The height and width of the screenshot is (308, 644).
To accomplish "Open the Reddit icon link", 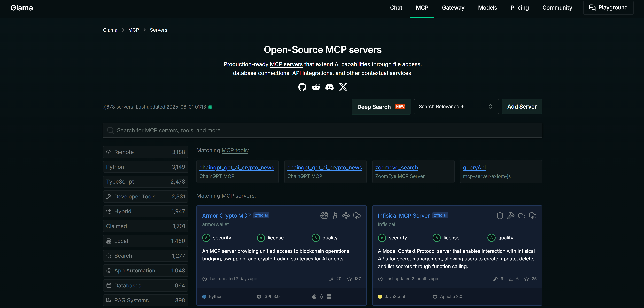I will 316,87.
